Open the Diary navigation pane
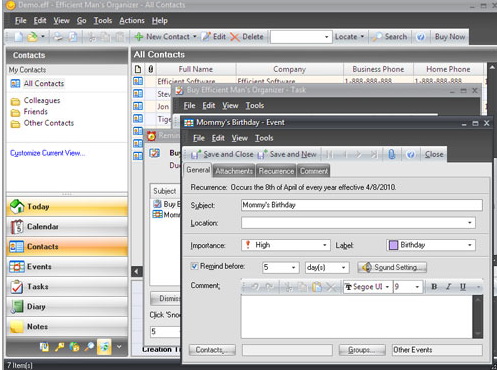The image size is (497, 370). tap(67, 307)
